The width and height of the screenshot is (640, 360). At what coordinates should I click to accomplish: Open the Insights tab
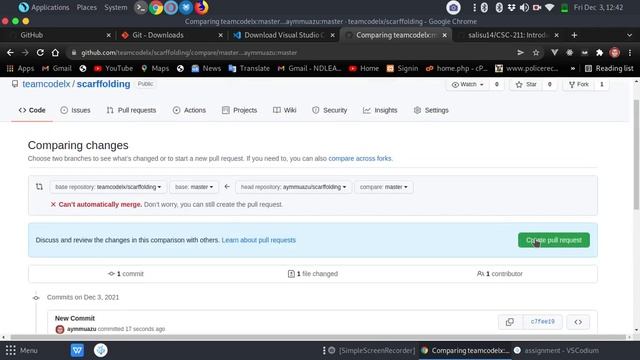[380, 110]
